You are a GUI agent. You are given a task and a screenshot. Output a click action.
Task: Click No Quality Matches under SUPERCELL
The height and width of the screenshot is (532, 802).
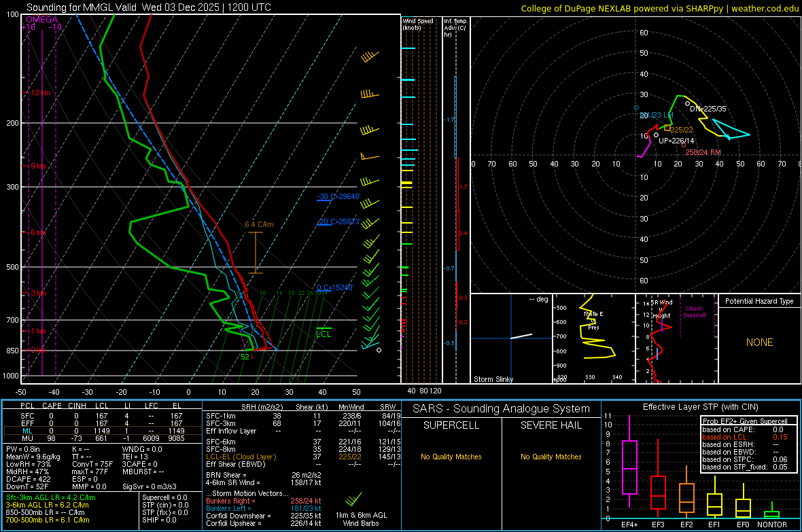click(x=451, y=457)
